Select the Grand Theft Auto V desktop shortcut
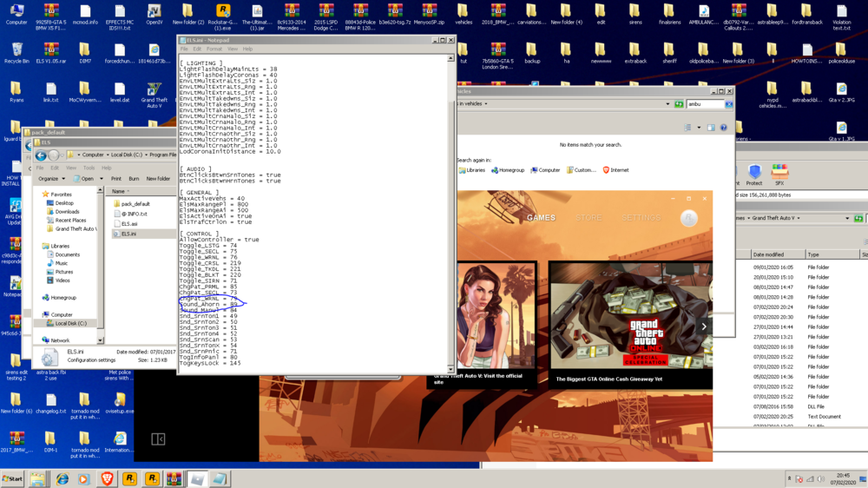This screenshot has height=488, width=868. (x=154, y=96)
